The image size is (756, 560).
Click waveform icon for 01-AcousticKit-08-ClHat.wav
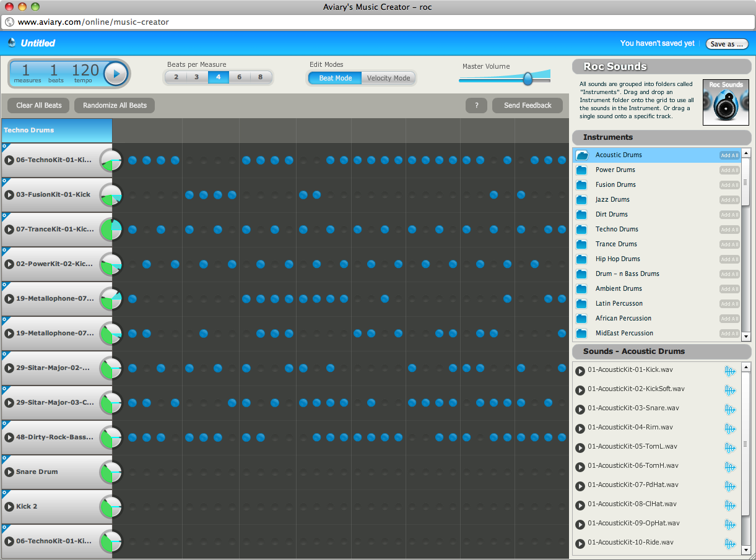coord(730,506)
